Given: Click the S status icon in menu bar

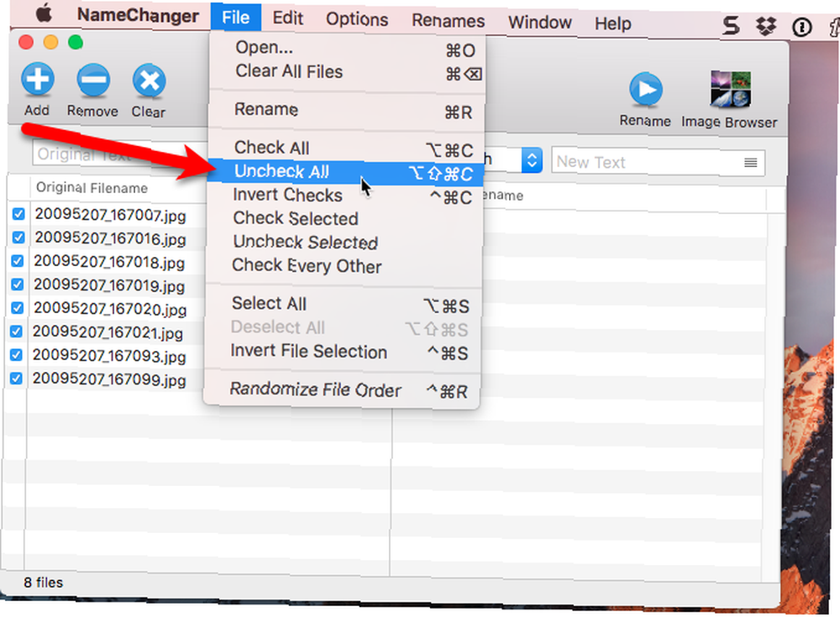Looking at the screenshot, I should 731,24.
